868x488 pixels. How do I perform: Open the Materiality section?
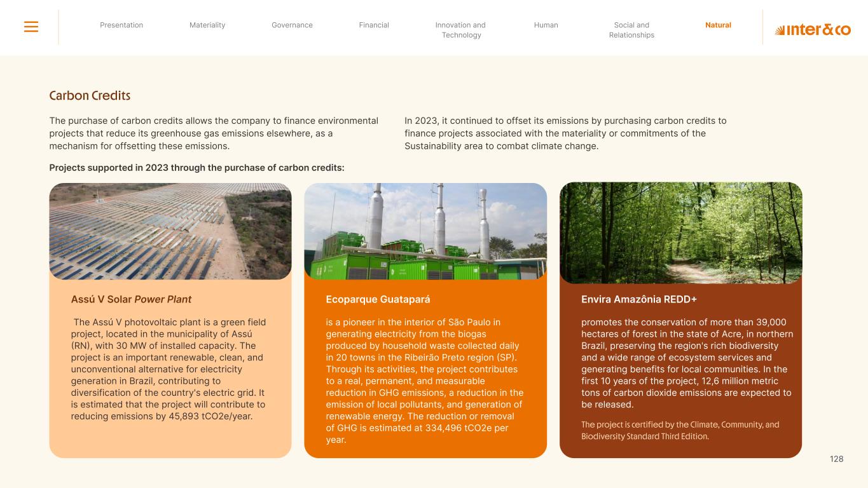pyautogui.click(x=207, y=25)
